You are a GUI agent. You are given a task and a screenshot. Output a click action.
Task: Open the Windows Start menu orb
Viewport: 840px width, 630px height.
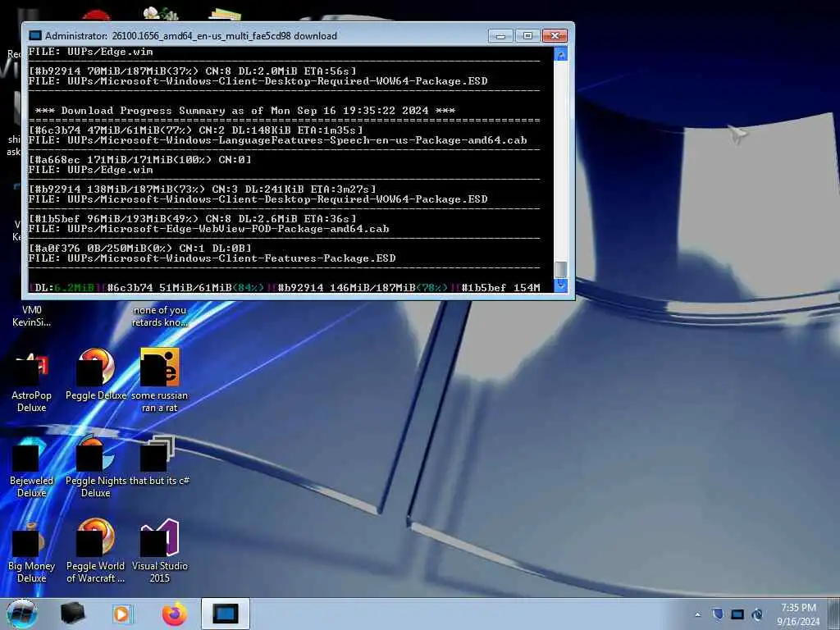click(x=22, y=614)
